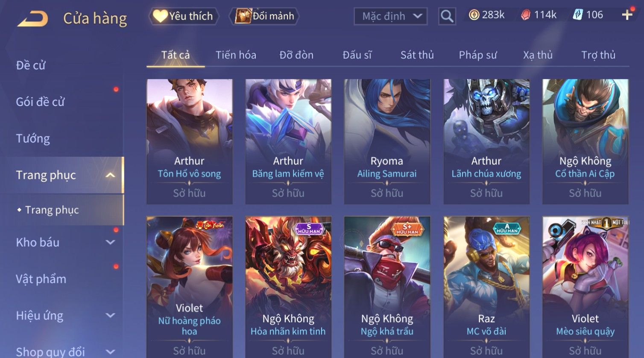Collapse the Trang phục section chevron
644x358 pixels.
pos(110,175)
